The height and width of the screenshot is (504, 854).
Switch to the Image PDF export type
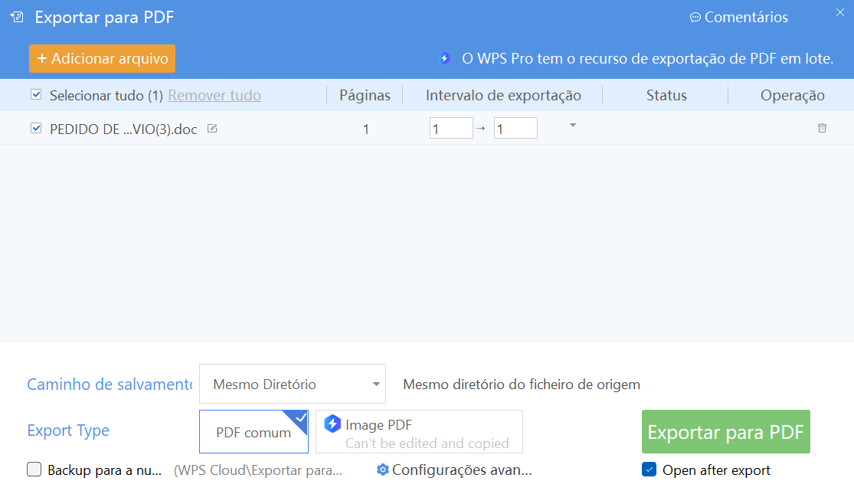(419, 431)
